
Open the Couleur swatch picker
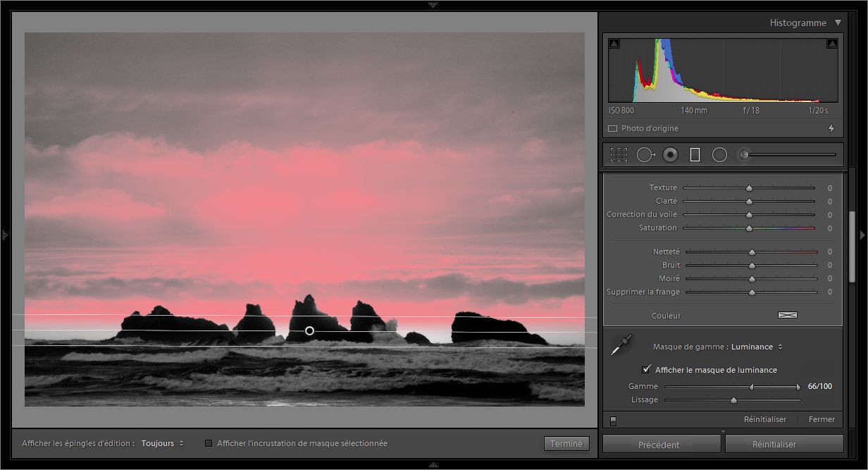[787, 315]
